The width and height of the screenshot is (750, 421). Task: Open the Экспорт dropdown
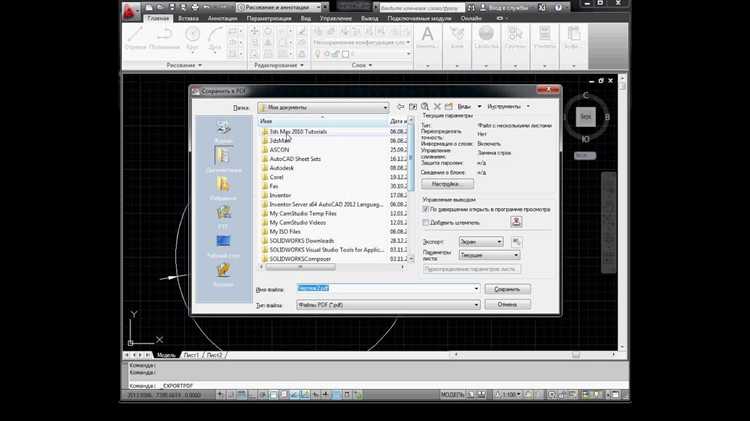481,242
